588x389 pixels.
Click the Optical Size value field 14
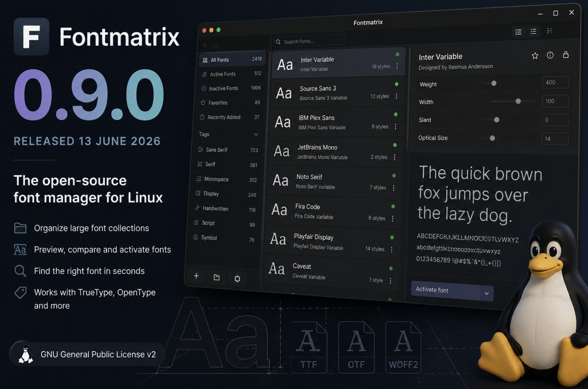pyautogui.click(x=555, y=139)
